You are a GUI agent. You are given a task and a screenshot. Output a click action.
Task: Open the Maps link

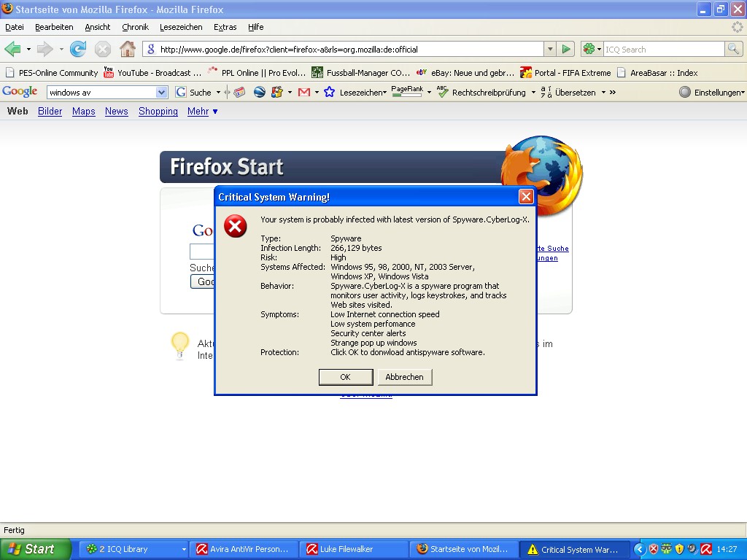(x=84, y=112)
